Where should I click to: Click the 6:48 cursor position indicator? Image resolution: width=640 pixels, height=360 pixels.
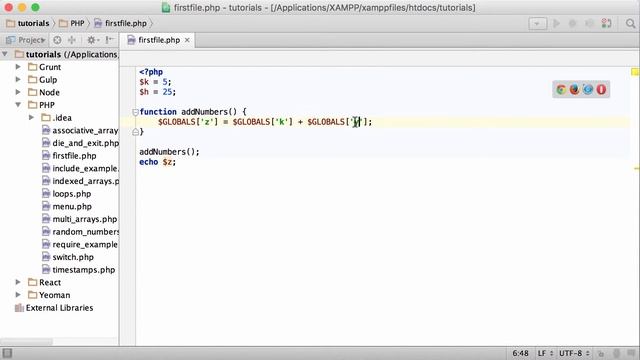pos(520,353)
